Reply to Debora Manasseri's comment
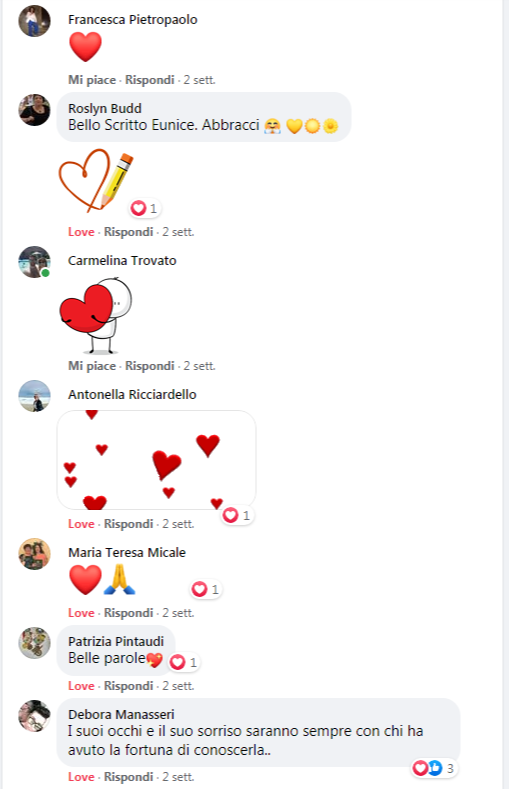 (128, 777)
